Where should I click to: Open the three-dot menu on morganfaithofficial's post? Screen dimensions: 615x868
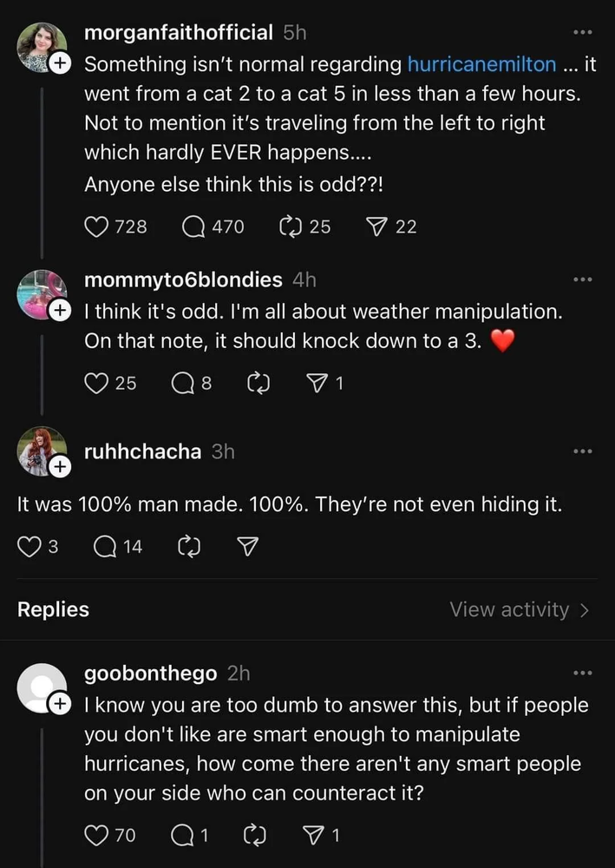[x=583, y=32]
